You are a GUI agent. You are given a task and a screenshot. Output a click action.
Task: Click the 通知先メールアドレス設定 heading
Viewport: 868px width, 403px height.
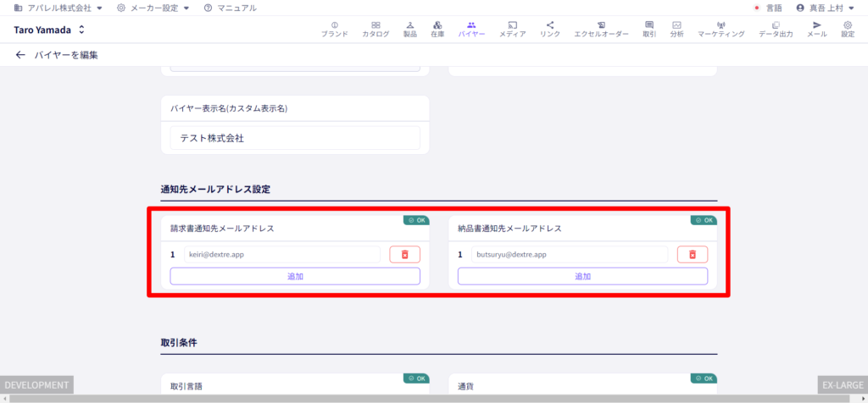[x=215, y=189]
